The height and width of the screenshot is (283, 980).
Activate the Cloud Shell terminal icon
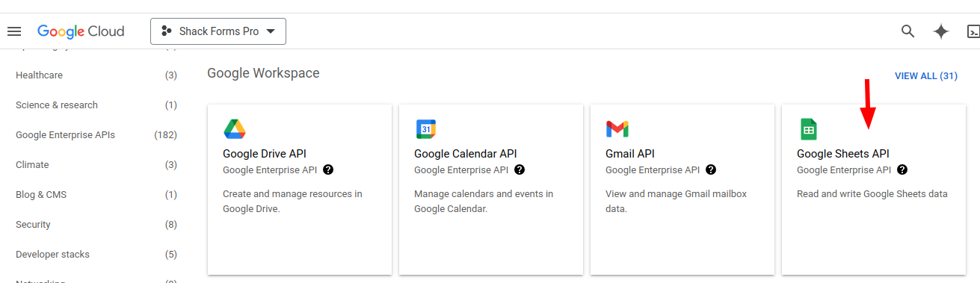click(973, 31)
